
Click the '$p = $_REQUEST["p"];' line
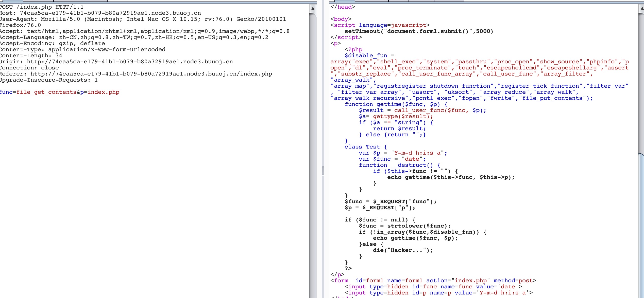coord(380,208)
